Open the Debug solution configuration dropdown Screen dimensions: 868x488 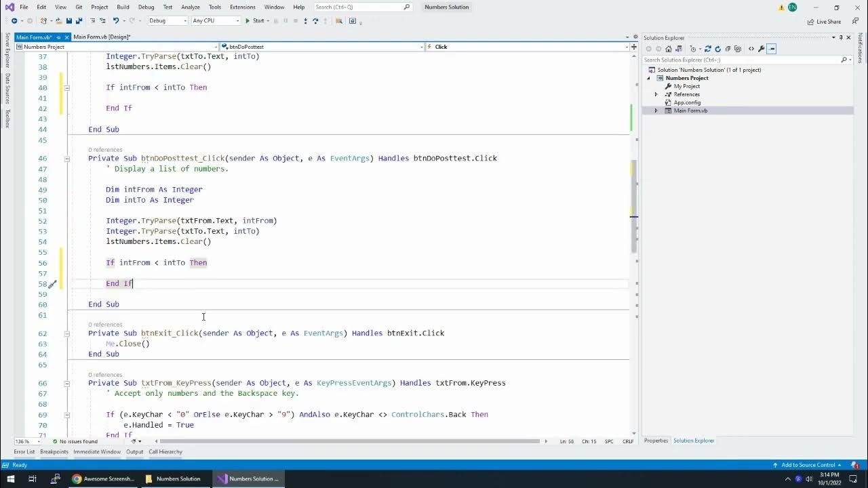(x=167, y=21)
